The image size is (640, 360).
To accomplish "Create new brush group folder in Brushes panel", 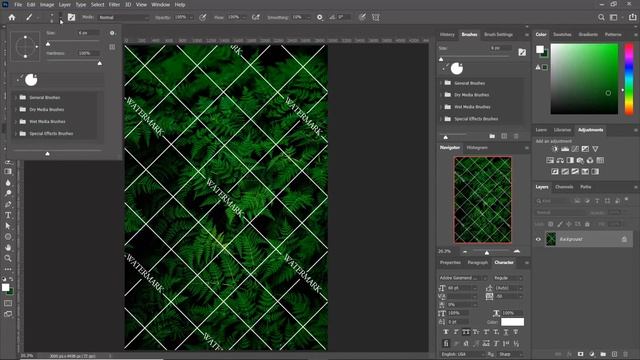I will pos(492,136).
